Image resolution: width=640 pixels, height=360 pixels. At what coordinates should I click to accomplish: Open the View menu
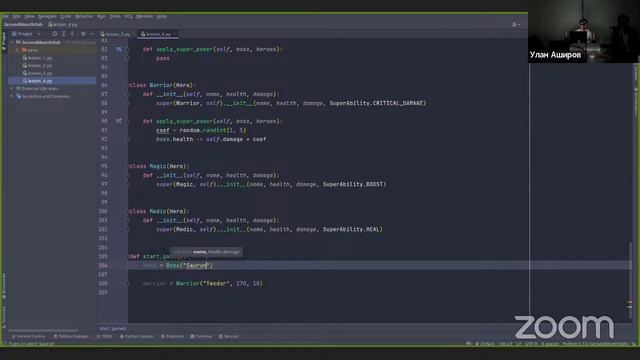(x=29, y=17)
